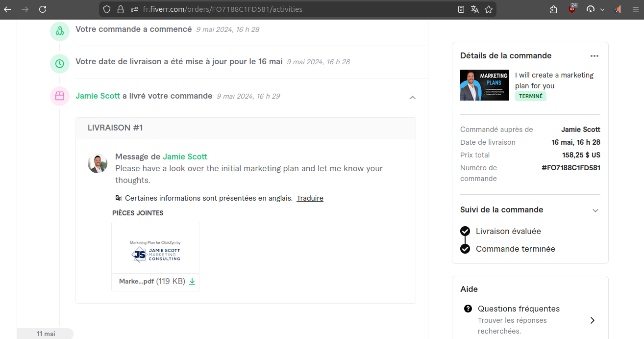644x339 pixels.
Task: Click the address bar URL field
Action: [294, 9]
